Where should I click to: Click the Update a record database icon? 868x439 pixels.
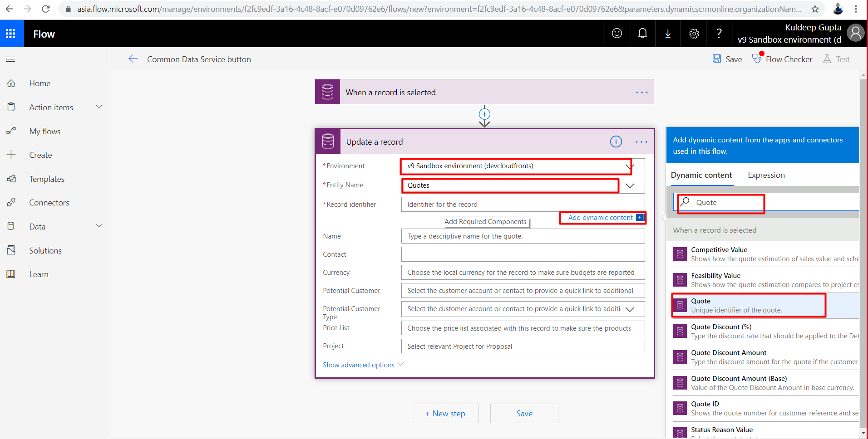[328, 141]
